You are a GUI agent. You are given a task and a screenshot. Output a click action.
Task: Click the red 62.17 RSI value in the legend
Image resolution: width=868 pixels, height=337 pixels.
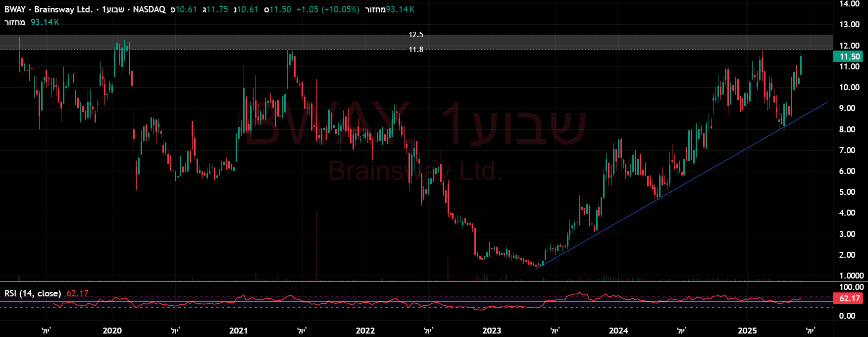[77, 293]
